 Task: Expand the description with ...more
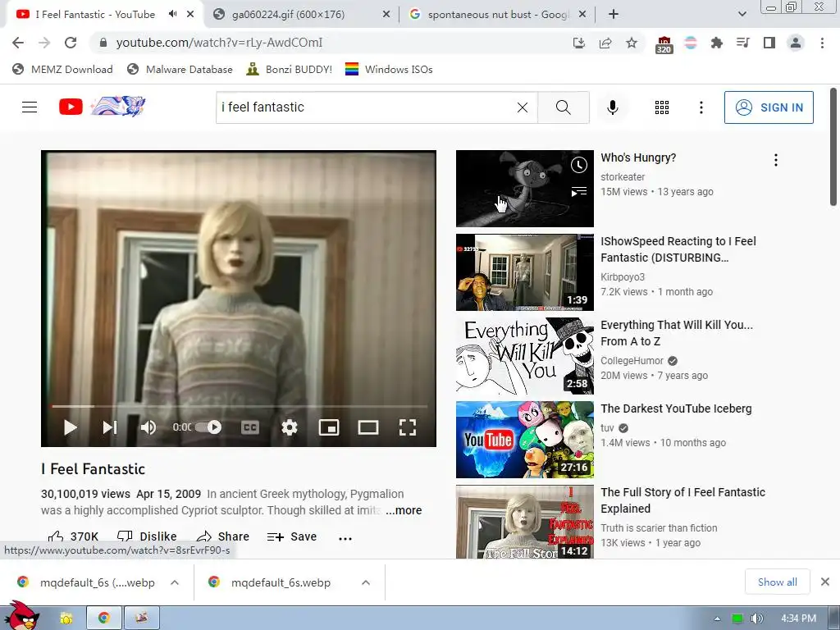pyautogui.click(x=404, y=510)
